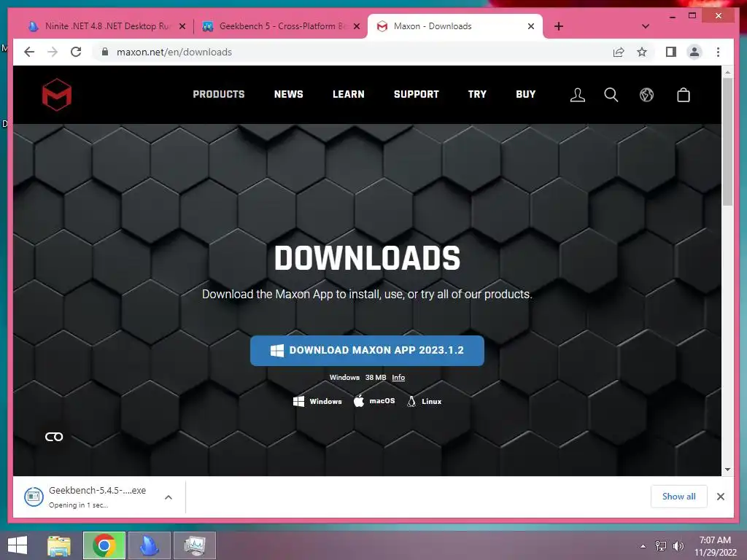Click the red Maxon logo
The width and height of the screenshot is (747, 560).
click(x=57, y=94)
